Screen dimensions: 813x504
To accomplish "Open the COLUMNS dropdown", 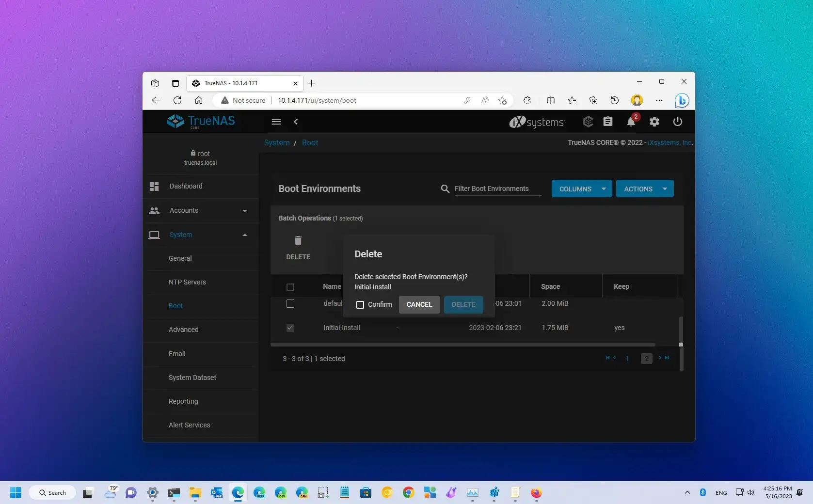I will pos(581,189).
